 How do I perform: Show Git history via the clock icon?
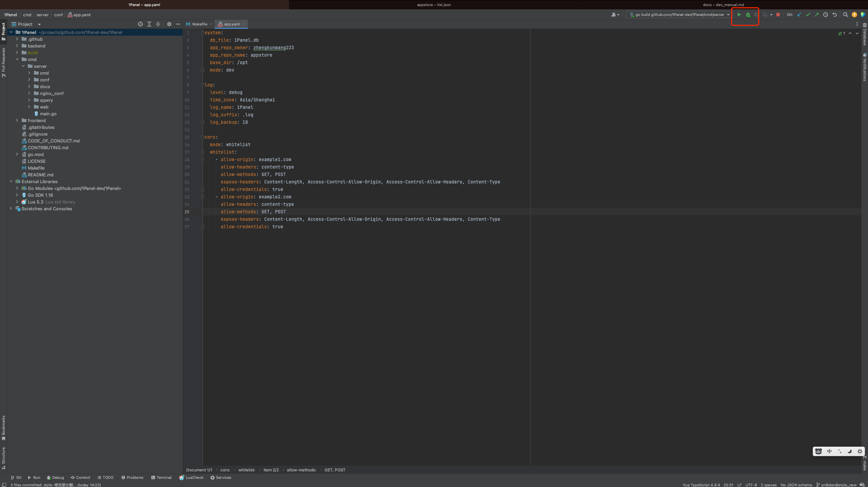(x=826, y=15)
